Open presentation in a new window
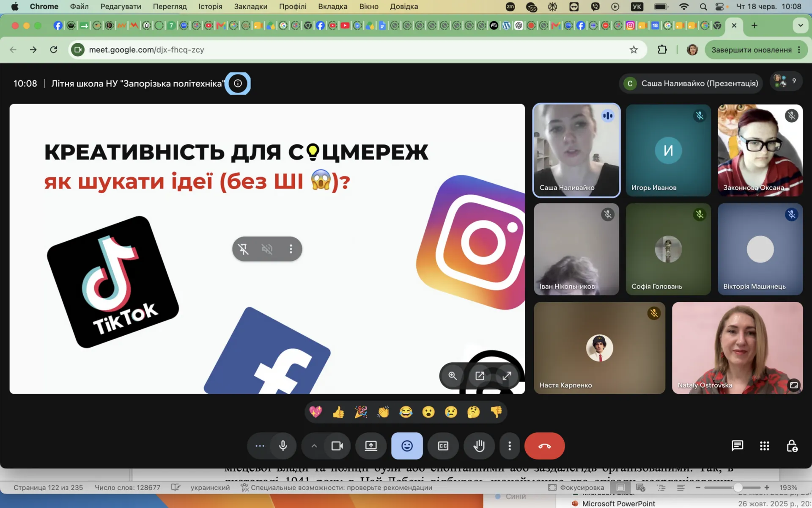Screen dimensions: 812x508 point(480,376)
